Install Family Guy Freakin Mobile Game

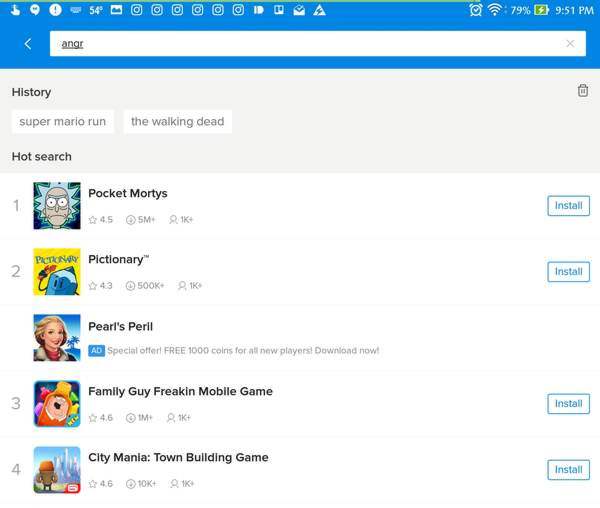pos(568,404)
